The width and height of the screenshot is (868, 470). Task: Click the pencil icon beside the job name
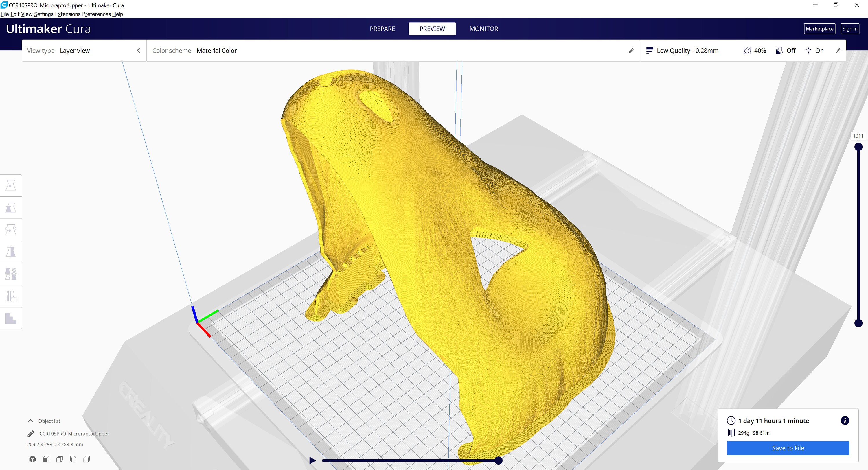point(31,434)
